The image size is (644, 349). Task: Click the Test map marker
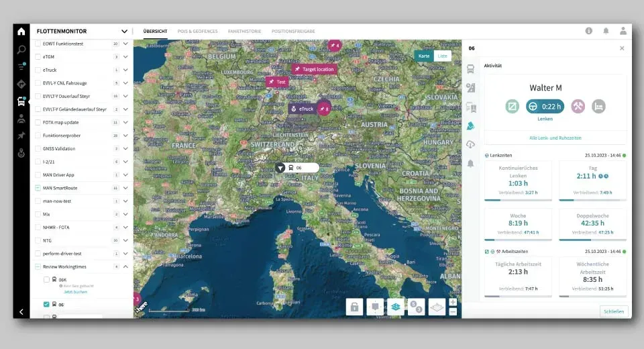277,82
